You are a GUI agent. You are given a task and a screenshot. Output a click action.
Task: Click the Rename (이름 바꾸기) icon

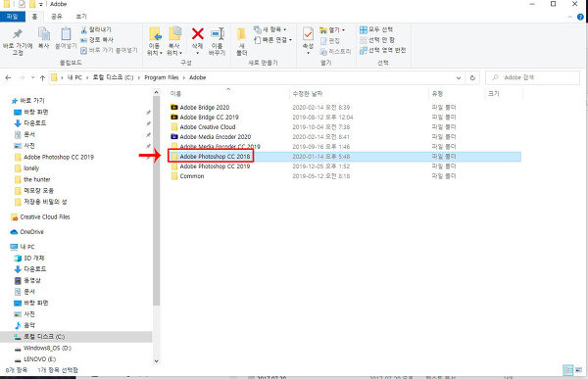pos(218,34)
